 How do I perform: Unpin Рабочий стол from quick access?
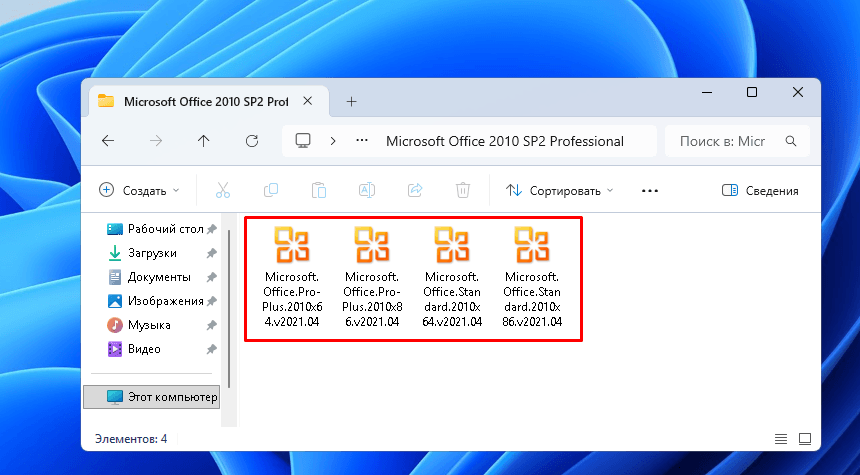[212, 229]
